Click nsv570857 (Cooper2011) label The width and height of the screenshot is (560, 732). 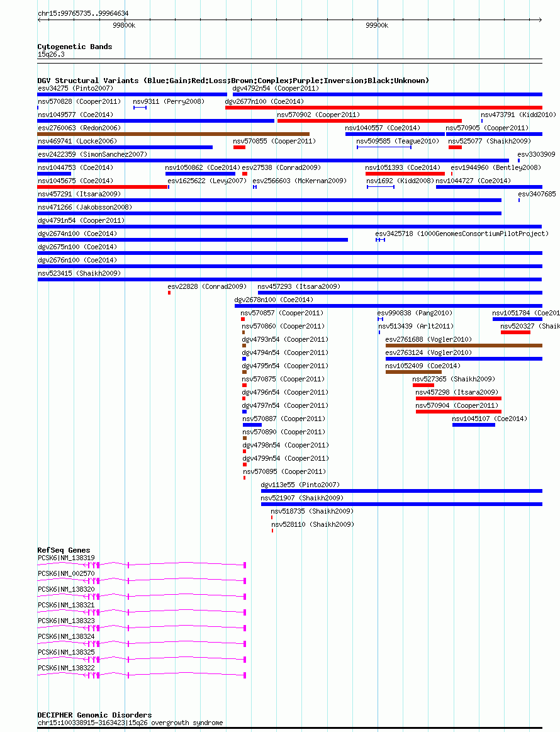[282, 313]
